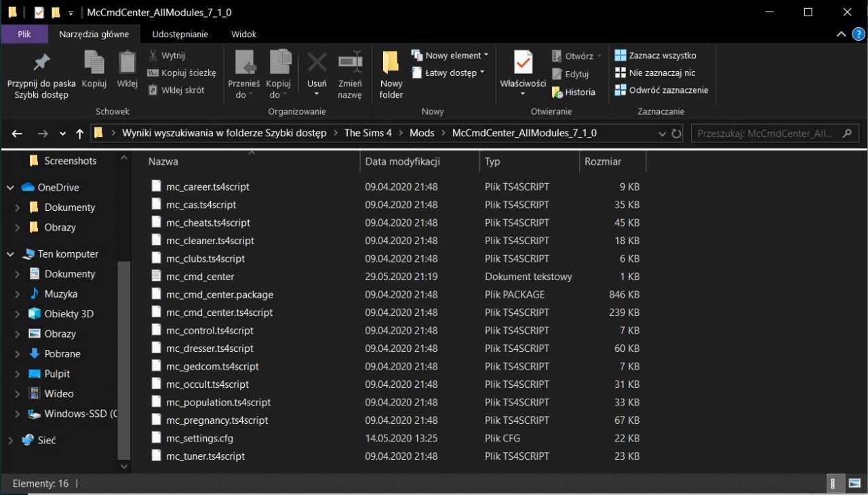Click Odwróć zaznaczenie
The width and height of the screenshot is (868, 495).
661,90
